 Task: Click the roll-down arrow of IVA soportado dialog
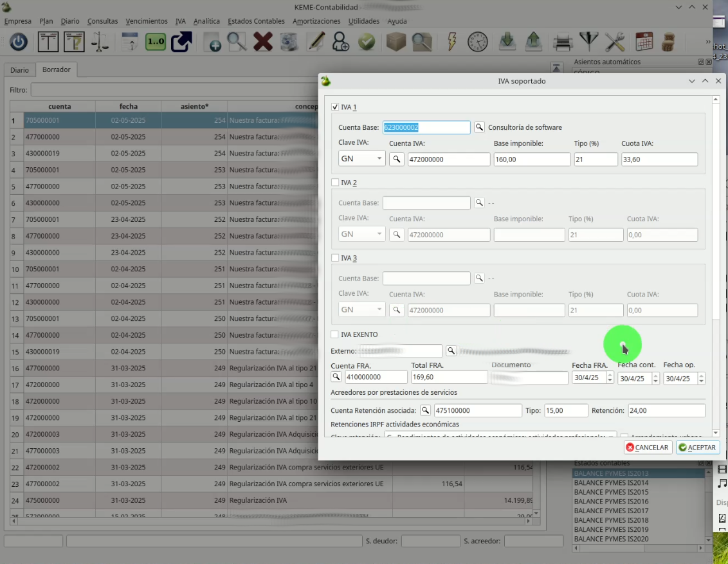click(692, 81)
